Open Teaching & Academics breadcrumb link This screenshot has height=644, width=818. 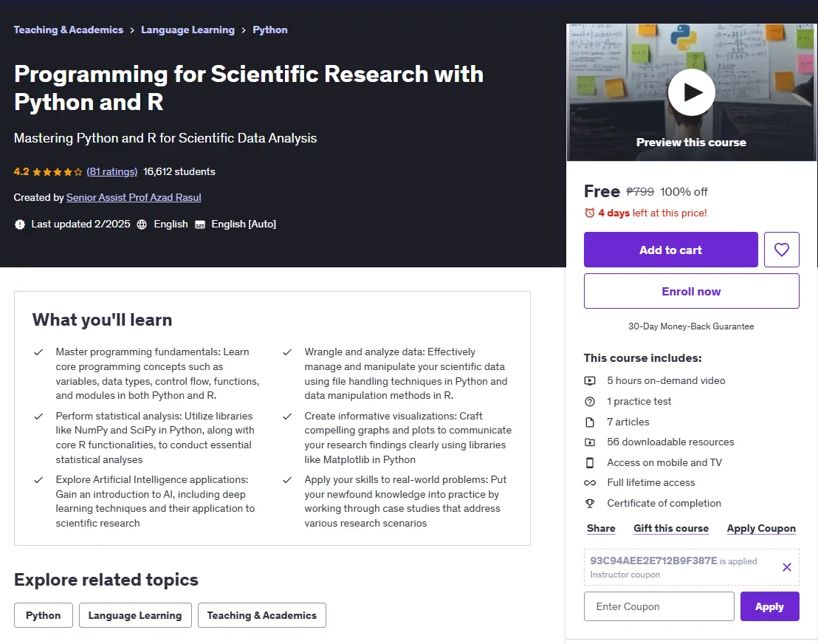click(x=69, y=30)
